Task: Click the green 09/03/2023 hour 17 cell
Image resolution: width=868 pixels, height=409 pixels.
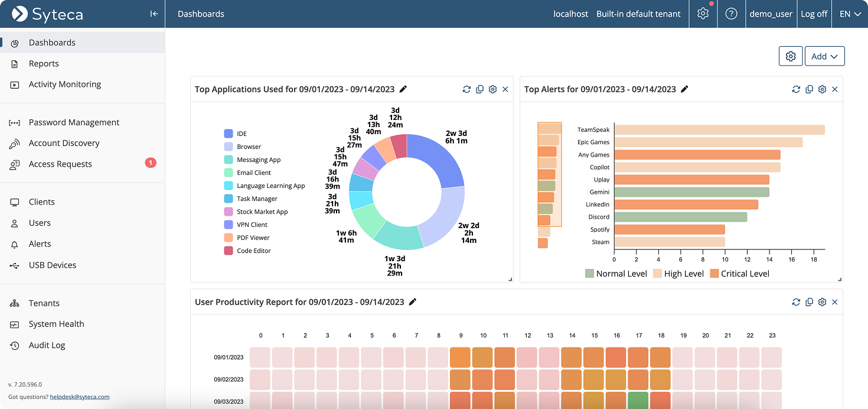Action: pyautogui.click(x=638, y=401)
